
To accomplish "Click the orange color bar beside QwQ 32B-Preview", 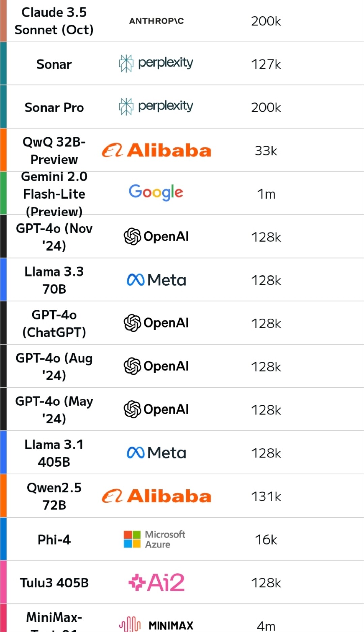I will point(3,150).
